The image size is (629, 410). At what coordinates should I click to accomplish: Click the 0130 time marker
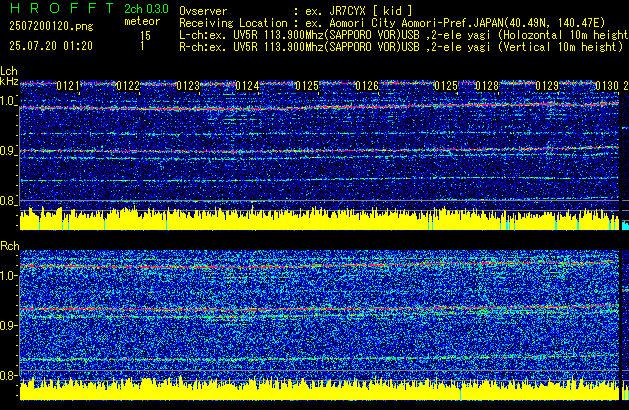[607, 86]
